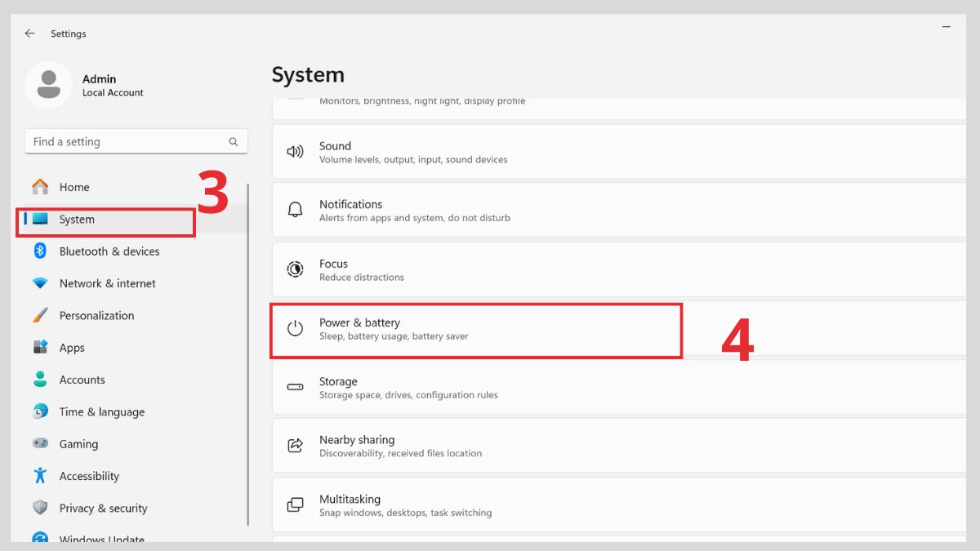Screen dimensions: 980x551
Task: Click the Privacy & security shield icon
Action: tap(40, 508)
